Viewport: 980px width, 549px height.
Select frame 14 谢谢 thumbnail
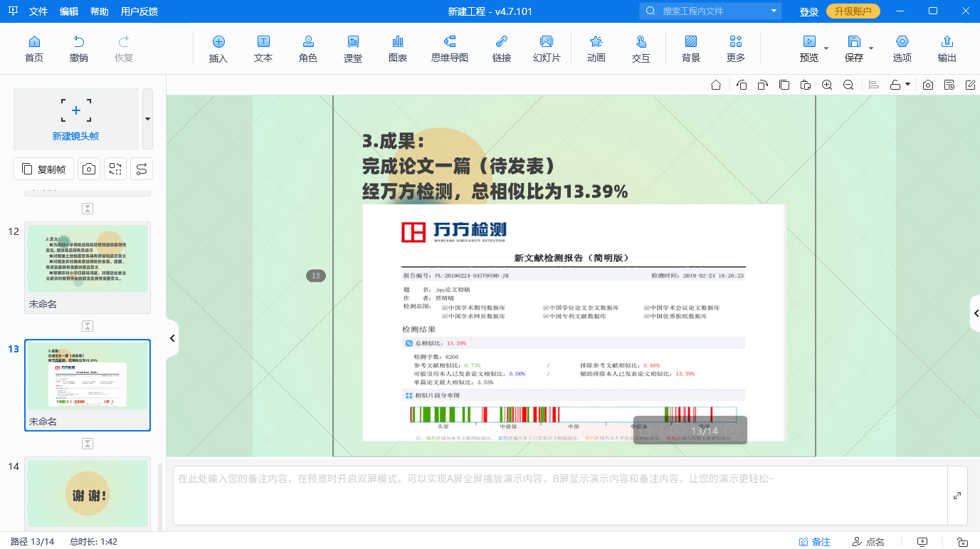(88, 493)
